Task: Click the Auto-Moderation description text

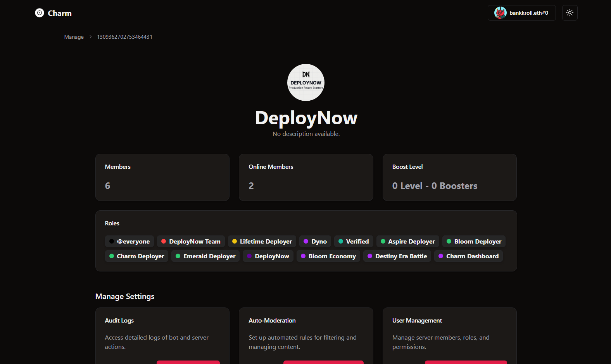Action: pos(302,342)
